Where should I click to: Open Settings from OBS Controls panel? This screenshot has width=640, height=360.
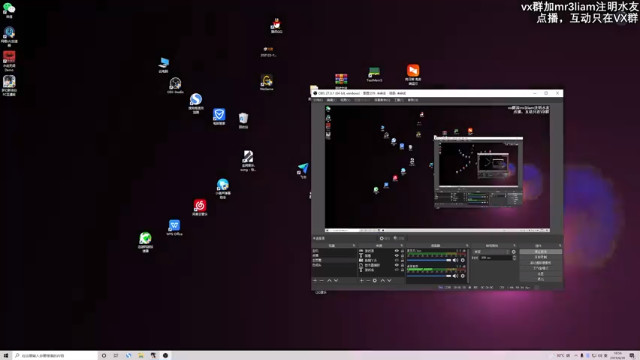pos(540,274)
